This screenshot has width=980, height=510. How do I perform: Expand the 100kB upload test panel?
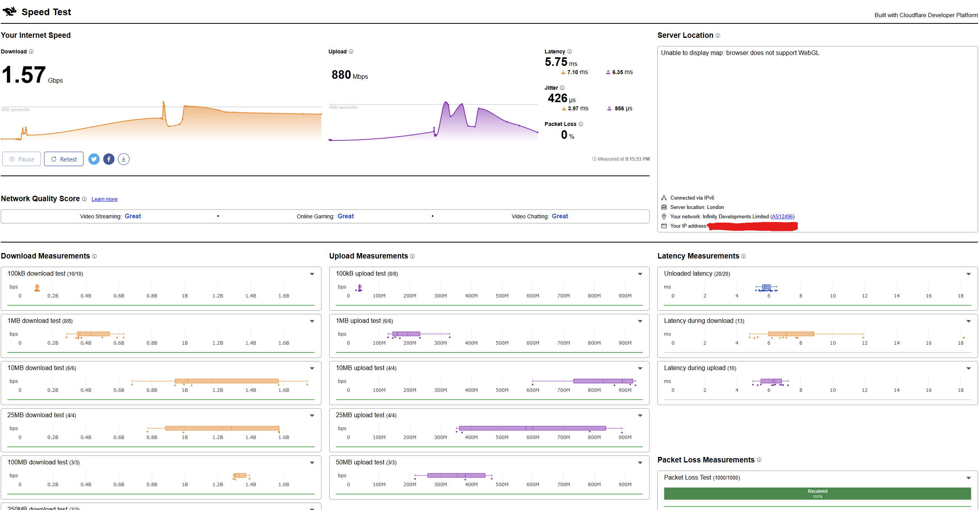(x=640, y=274)
